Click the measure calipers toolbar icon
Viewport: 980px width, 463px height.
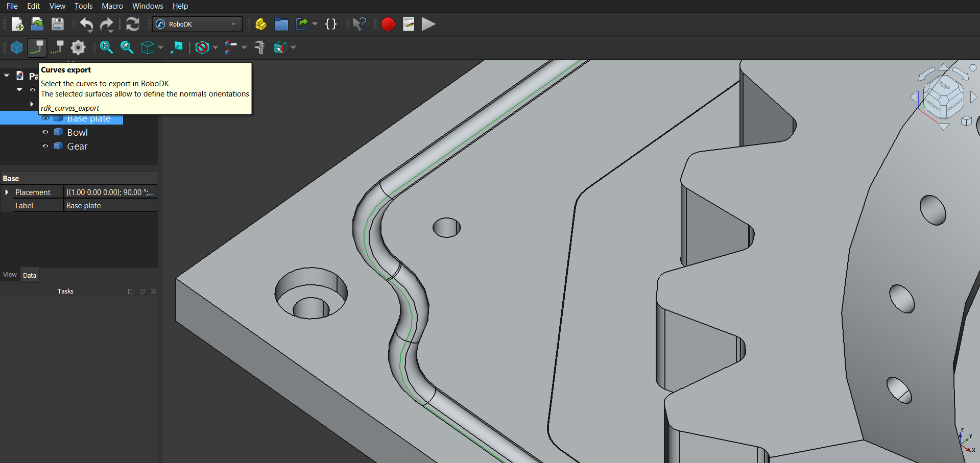pos(259,47)
